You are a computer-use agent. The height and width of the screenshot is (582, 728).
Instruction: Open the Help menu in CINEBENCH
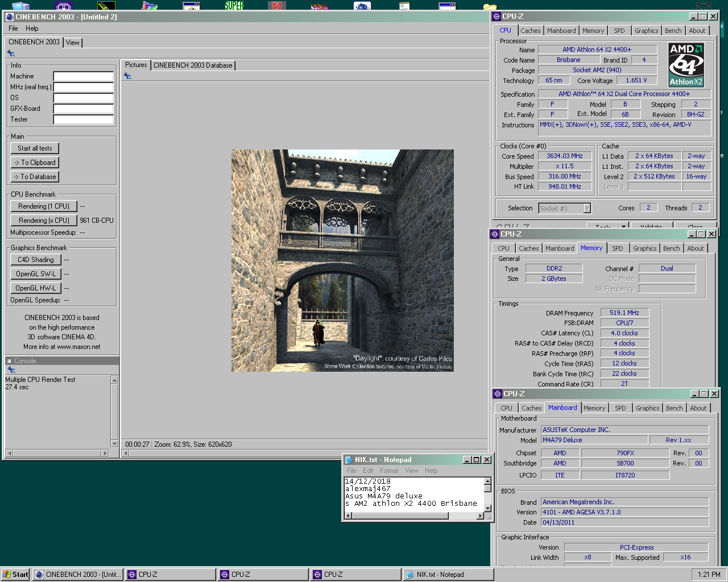coord(32,28)
